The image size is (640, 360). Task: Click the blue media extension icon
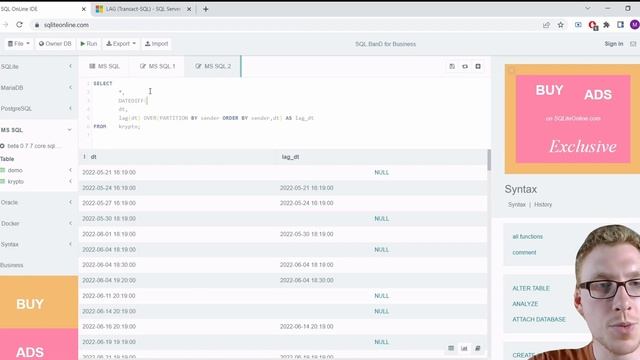pos(578,25)
